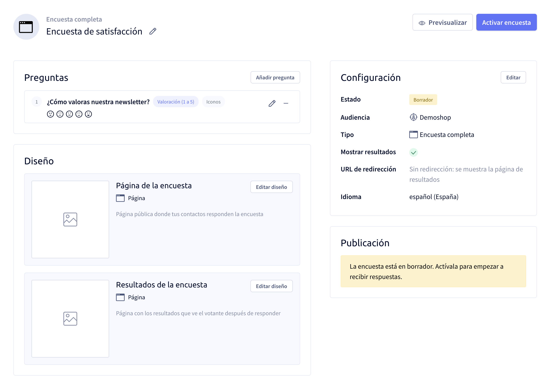Click the Demoshop audience name

click(435, 118)
